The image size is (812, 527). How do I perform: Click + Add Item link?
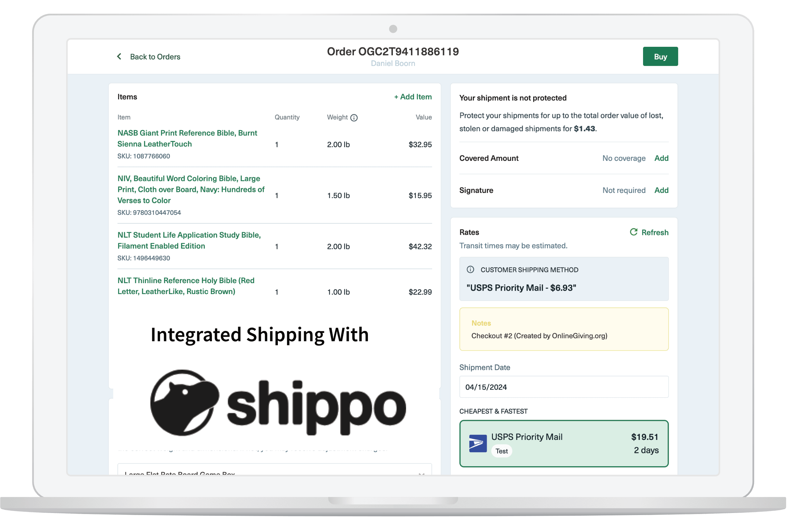coord(413,97)
